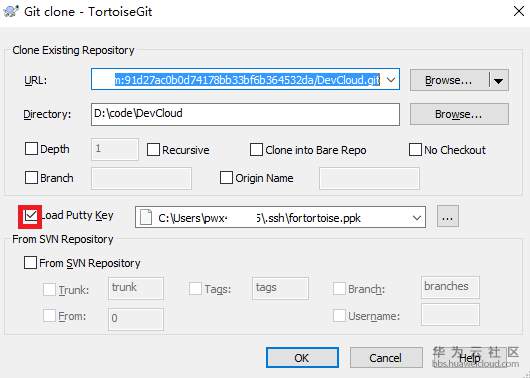This screenshot has width=530, height=378.
Task: Tick the SVN Branch checkbox
Action: point(339,289)
